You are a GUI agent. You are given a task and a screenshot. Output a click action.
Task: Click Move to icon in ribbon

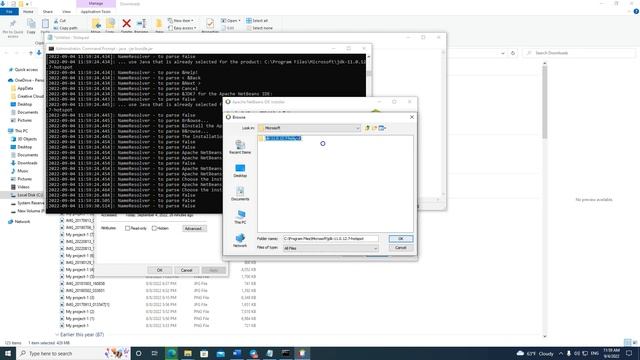click(x=96, y=24)
